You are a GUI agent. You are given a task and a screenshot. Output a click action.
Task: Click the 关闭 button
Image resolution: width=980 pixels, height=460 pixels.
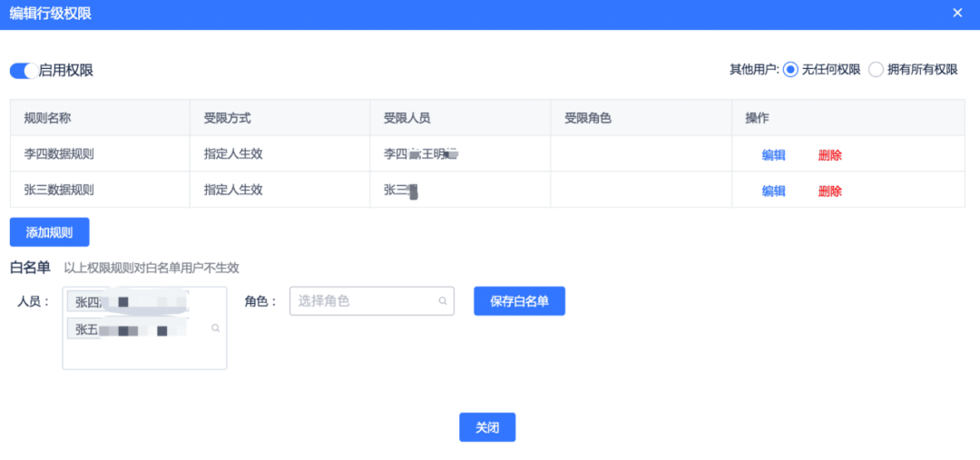coord(487,427)
